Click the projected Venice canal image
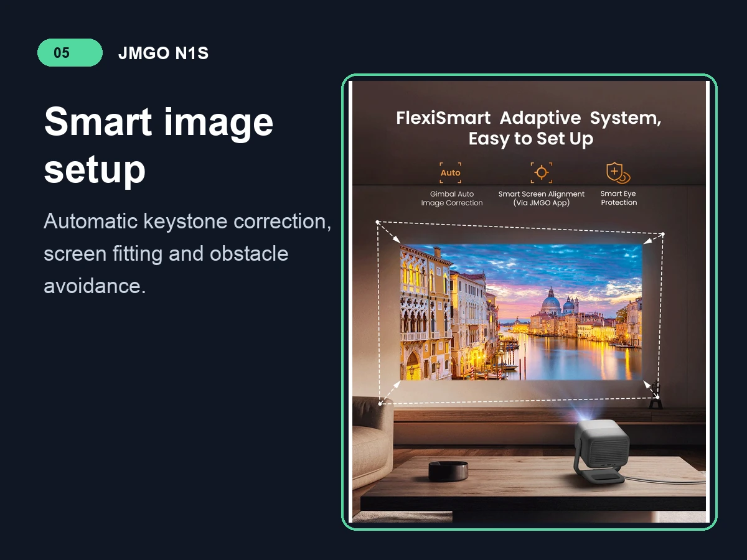 click(520, 312)
